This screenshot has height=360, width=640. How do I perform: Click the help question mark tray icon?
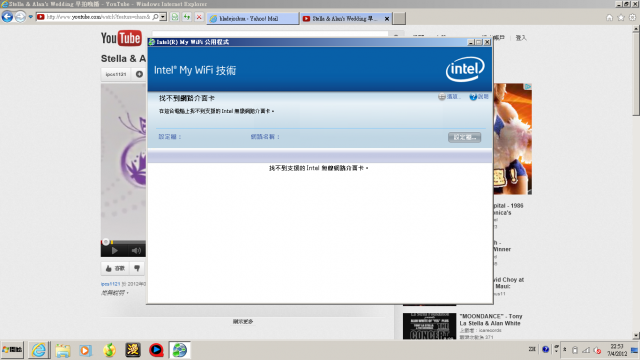[x=545, y=349]
